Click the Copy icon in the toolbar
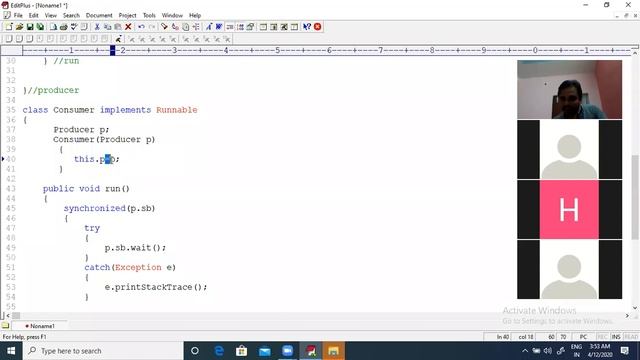 click(x=107, y=27)
